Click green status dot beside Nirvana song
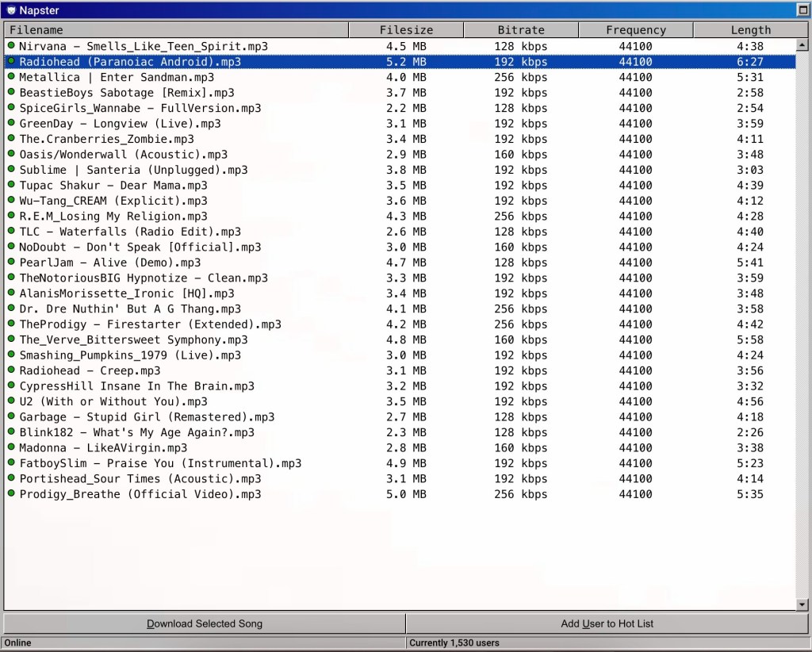 click(11, 46)
